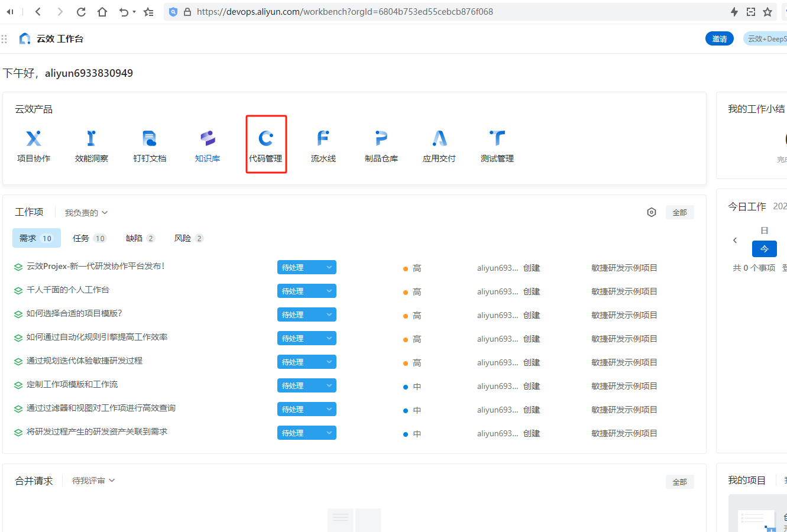Select today's 今 date button
The image size is (787, 532).
(765, 249)
